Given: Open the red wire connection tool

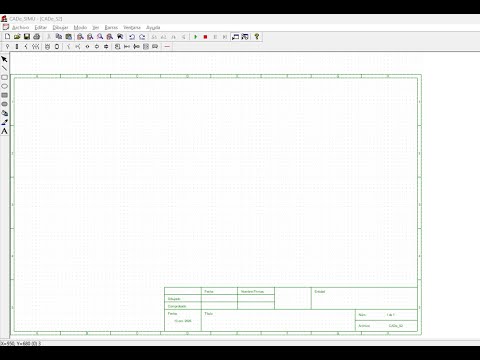Looking at the screenshot, I should coord(167,47).
